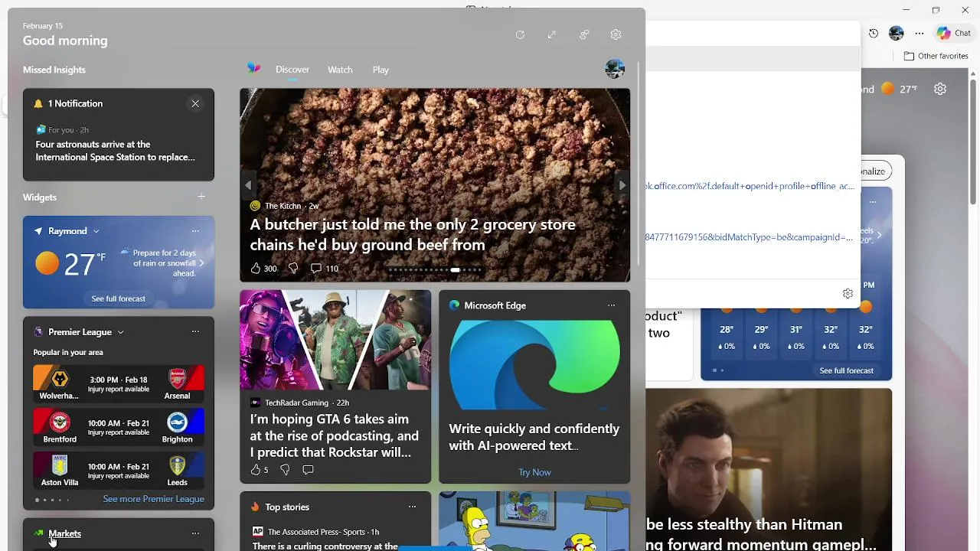This screenshot has width=980, height=551.
Task: Open the ground beef featured article
Action: [x=413, y=235]
